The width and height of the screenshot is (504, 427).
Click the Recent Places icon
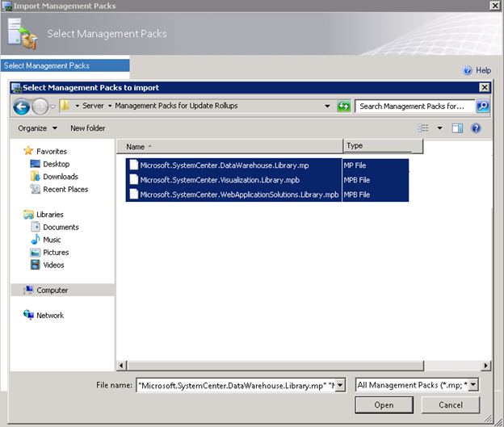(x=35, y=189)
